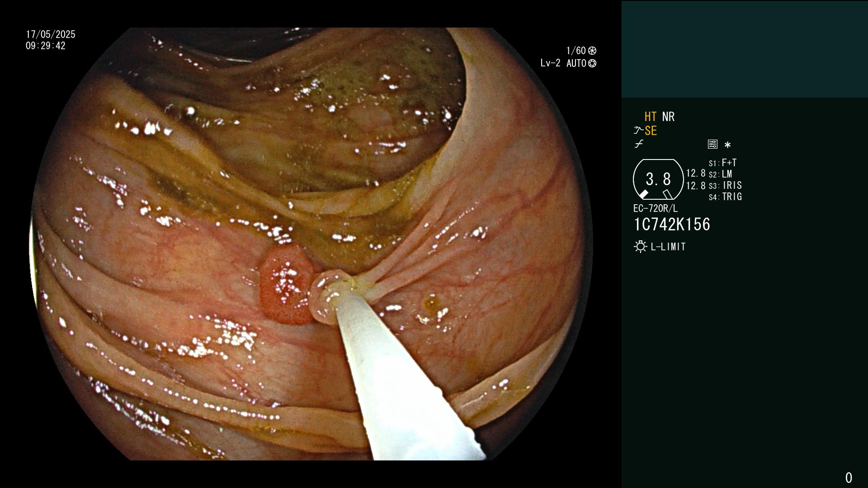Click the lower 12.8 diameter value
Screen dimensions: 868x488
tap(696, 185)
